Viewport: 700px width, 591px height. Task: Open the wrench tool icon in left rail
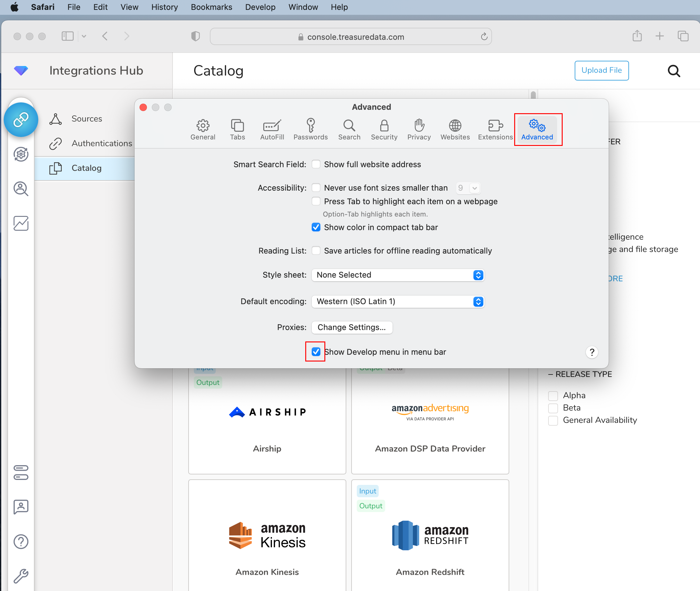point(21,576)
